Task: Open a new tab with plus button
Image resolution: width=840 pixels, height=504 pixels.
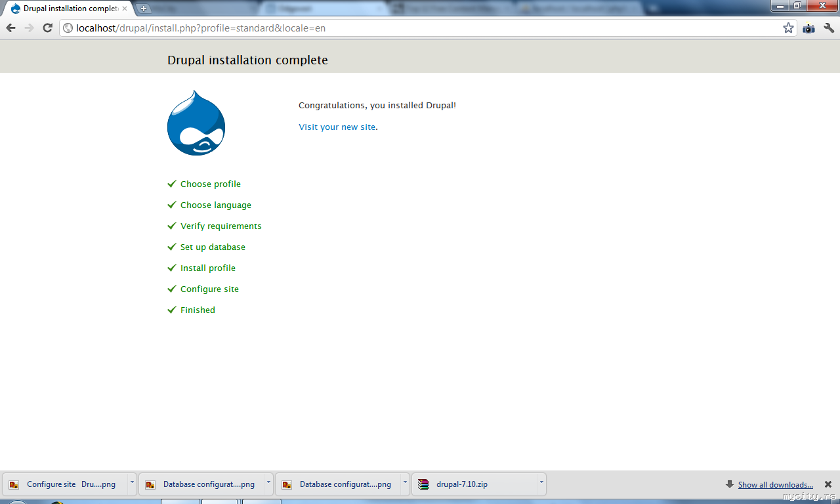Action: click(144, 9)
